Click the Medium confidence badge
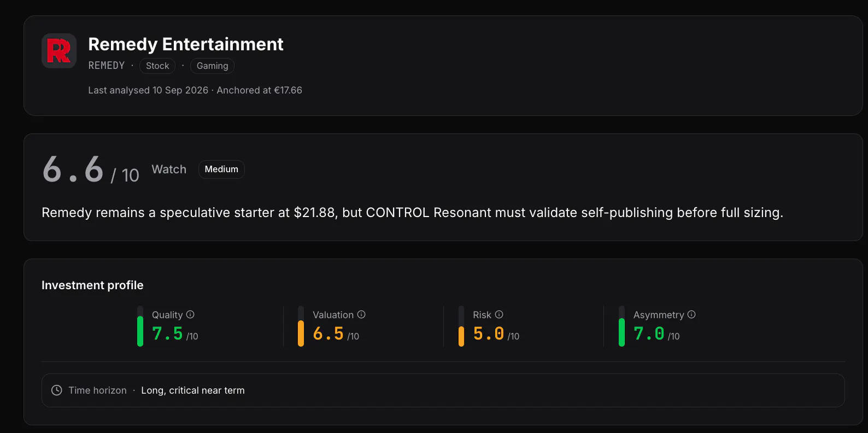This screenshot has width=868, height=433. tap(221, 169)
